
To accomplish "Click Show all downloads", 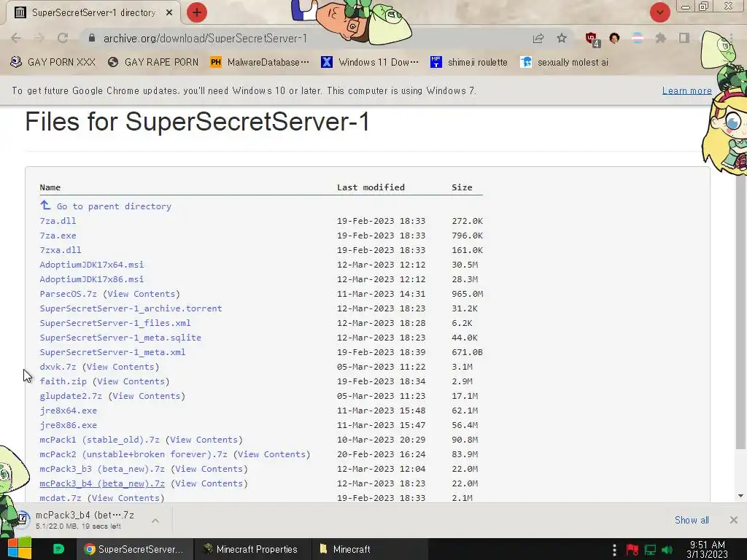I will pyautogui.click(x=692, y=520).
